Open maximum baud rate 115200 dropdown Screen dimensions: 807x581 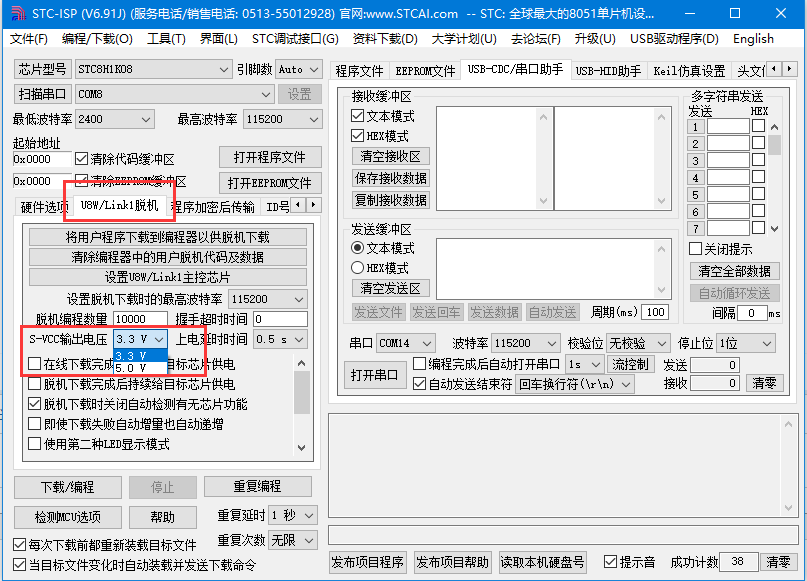click(283, 119)
